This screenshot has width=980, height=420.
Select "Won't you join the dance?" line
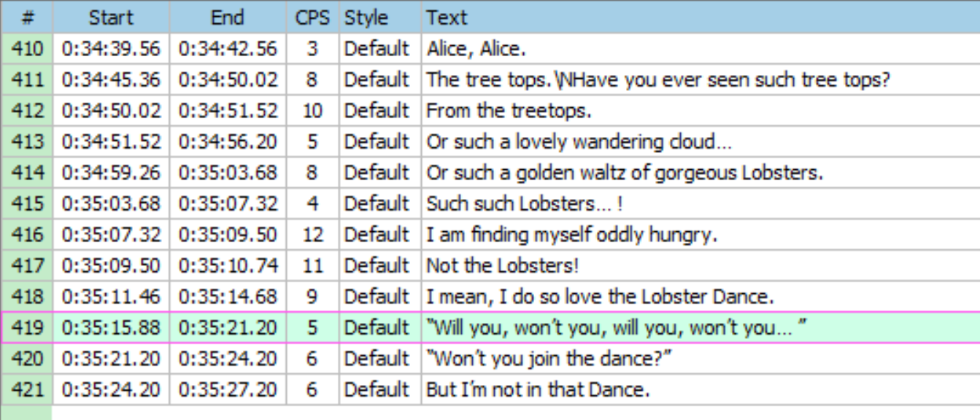click(x=549, y=359)
